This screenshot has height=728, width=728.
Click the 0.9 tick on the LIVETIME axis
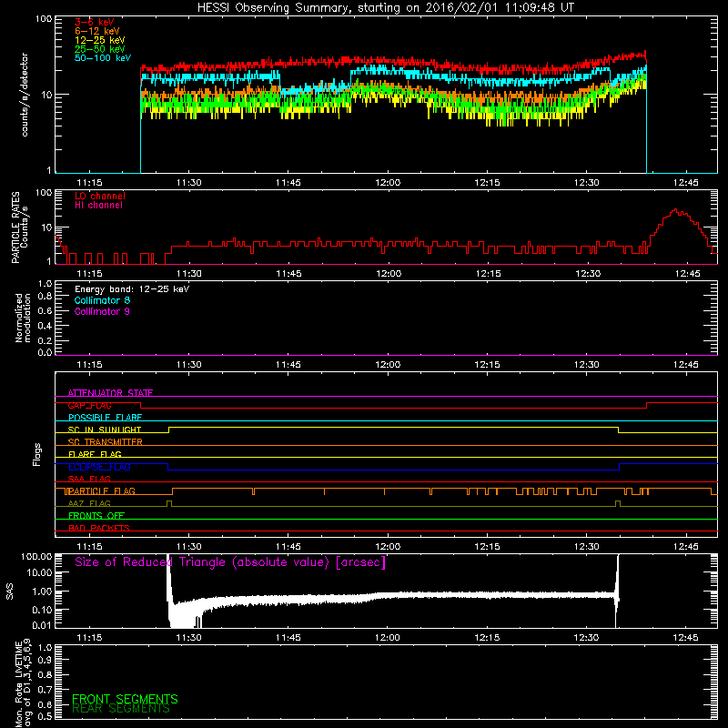coord(45,661)
